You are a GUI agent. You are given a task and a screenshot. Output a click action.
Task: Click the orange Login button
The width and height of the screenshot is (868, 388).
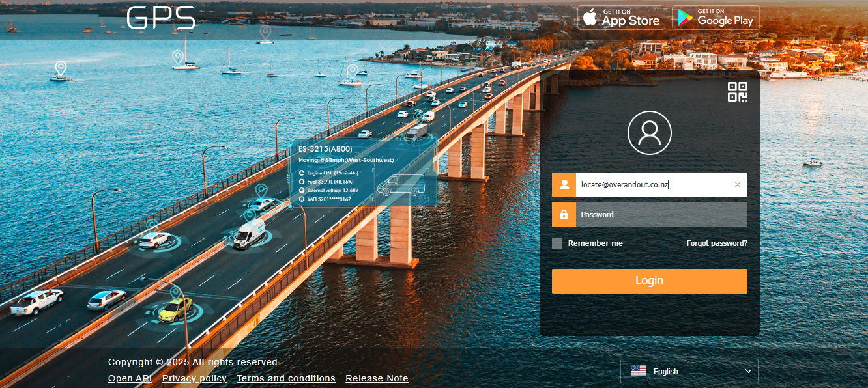pos(650,281)
